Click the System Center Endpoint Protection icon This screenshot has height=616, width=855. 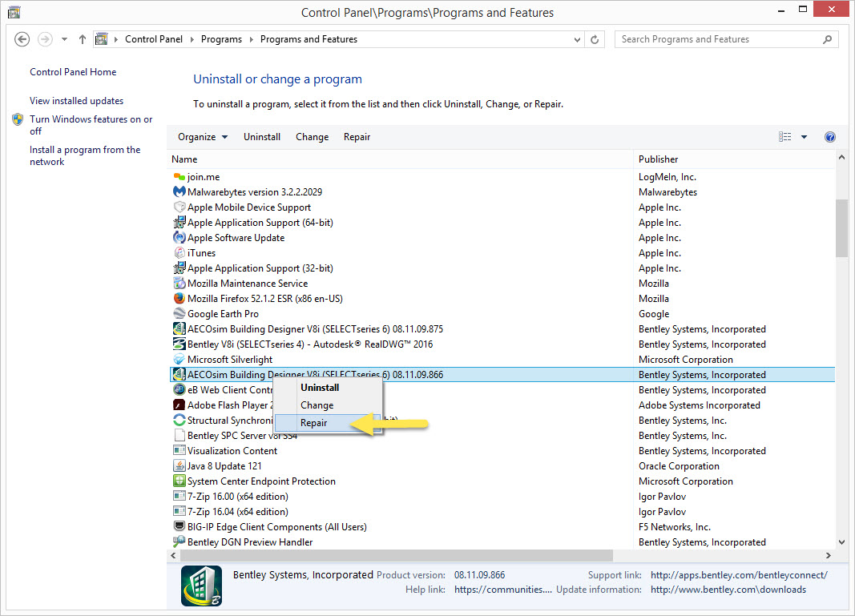point(179,481)
